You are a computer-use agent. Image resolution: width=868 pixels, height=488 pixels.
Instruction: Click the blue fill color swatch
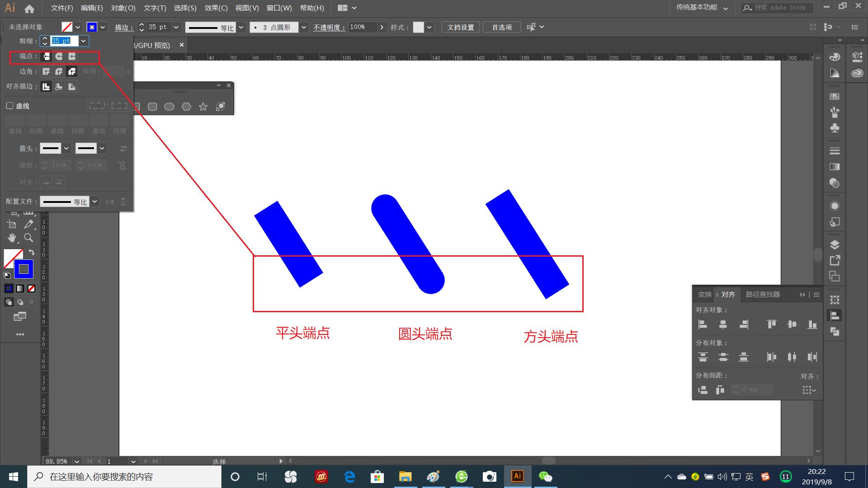point(9,288)
